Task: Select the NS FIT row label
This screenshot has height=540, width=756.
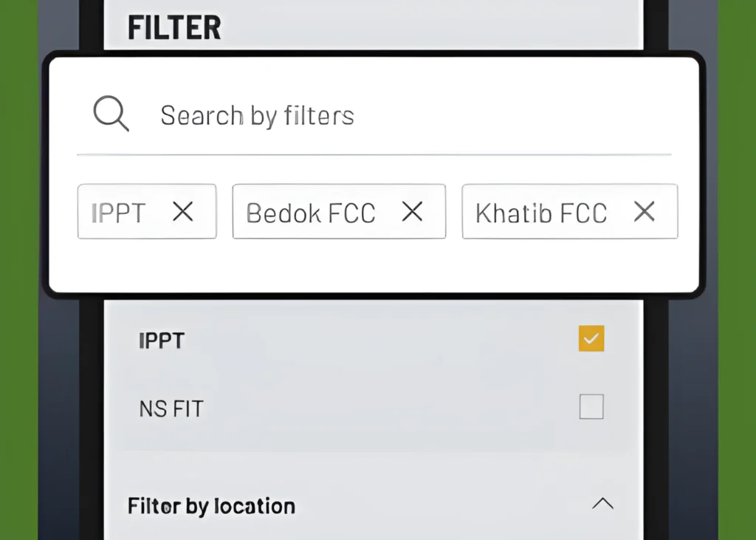Action: pos(171,407)
